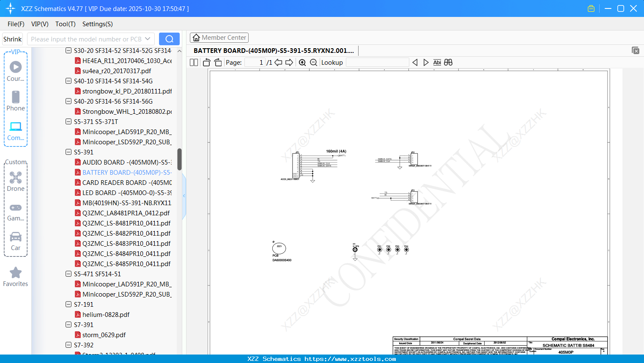Close the document panel with corner icon
The height and width of the screenshot is (363, 644).
coord(636,50)
